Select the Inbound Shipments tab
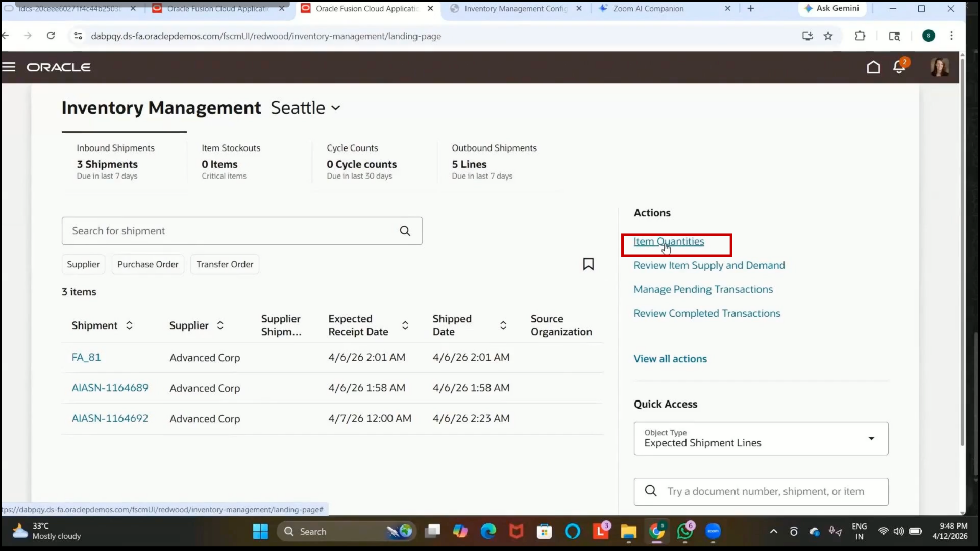The image size is (980, 551). 124,161
